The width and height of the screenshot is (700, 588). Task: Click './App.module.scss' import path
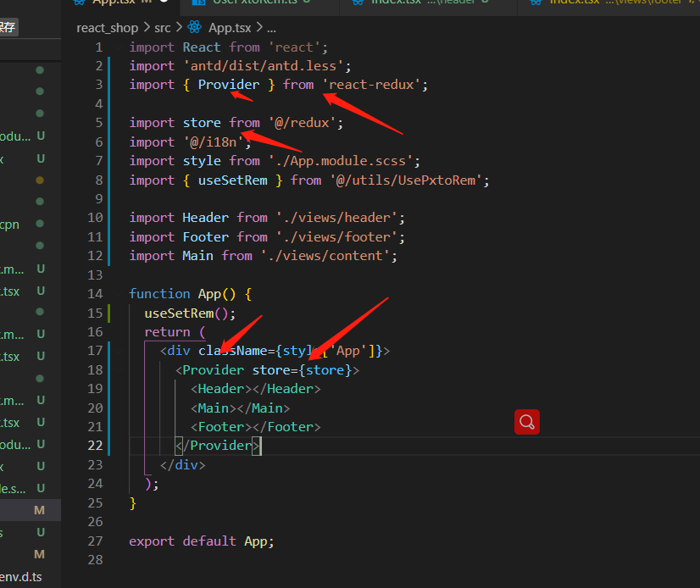coord(341,160)
